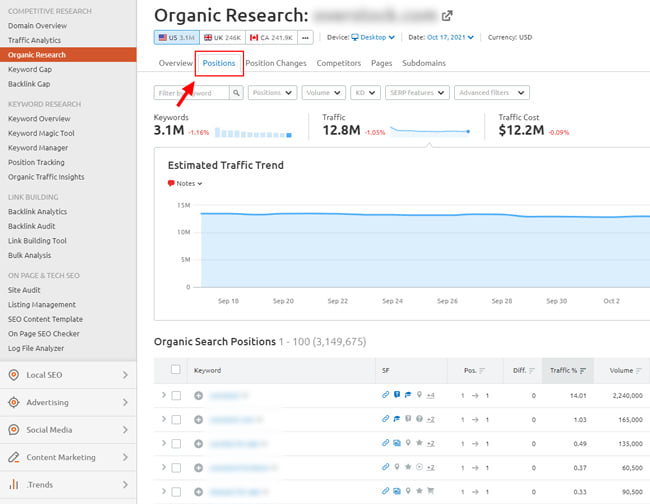The height and width of the screenshot is (504, 650).
Task: Sort by Volume column icon
Action: click(639, 371)
